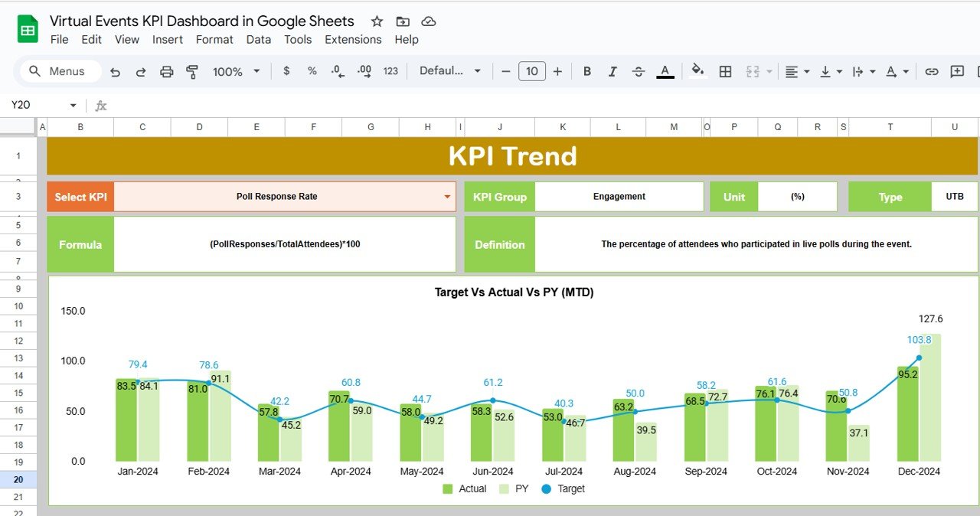This screenshot has height=516, width=980.
Task: Open the File menu
Action: [x=59, y=39]
